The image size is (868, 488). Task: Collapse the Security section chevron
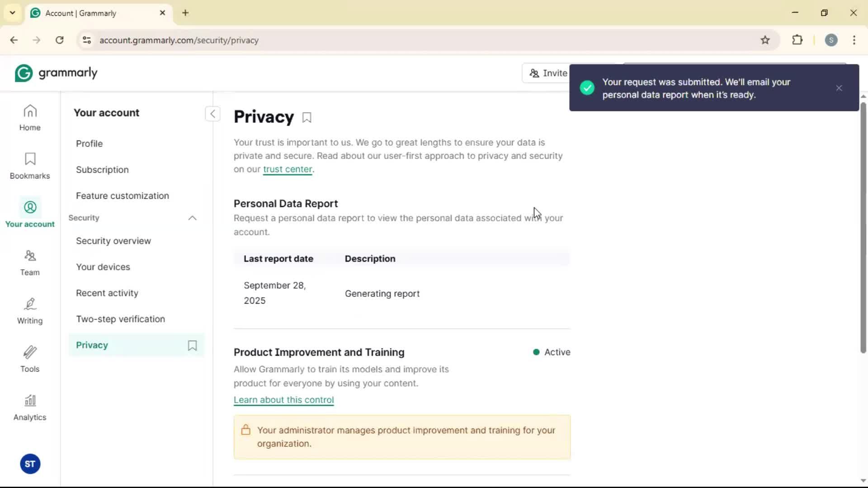192,218
